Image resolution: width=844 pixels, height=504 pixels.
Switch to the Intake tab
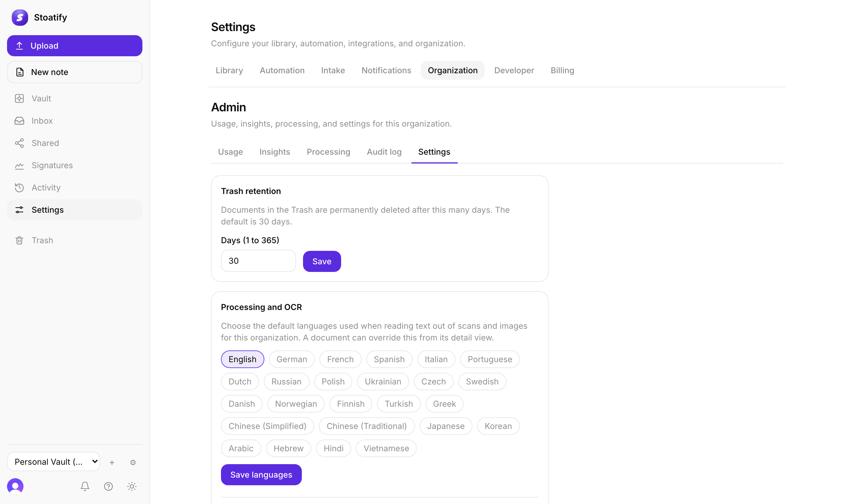(x=333, y=70)
